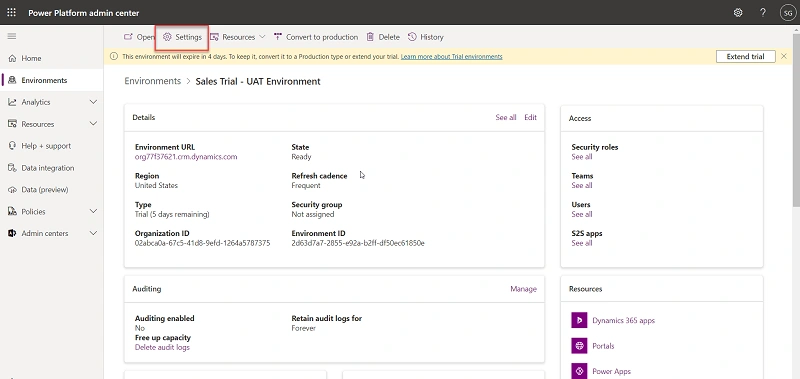Click the Power Apps purple icon
Image resolution: width=800 pixels, height=379 pixels.
(579, 371)
